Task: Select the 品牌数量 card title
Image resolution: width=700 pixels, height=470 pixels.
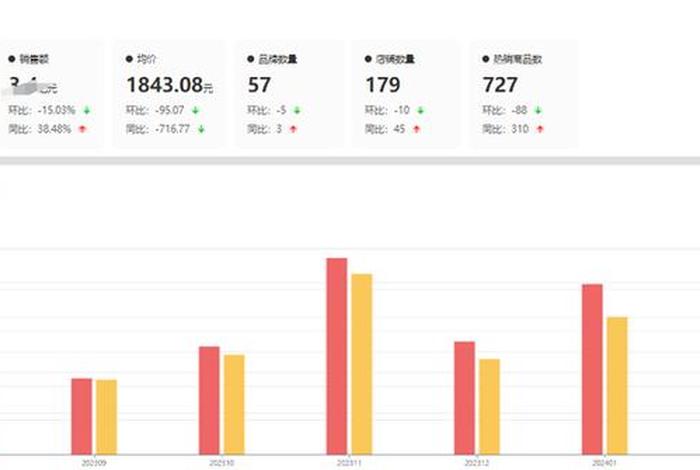Action: pos(278,59)
